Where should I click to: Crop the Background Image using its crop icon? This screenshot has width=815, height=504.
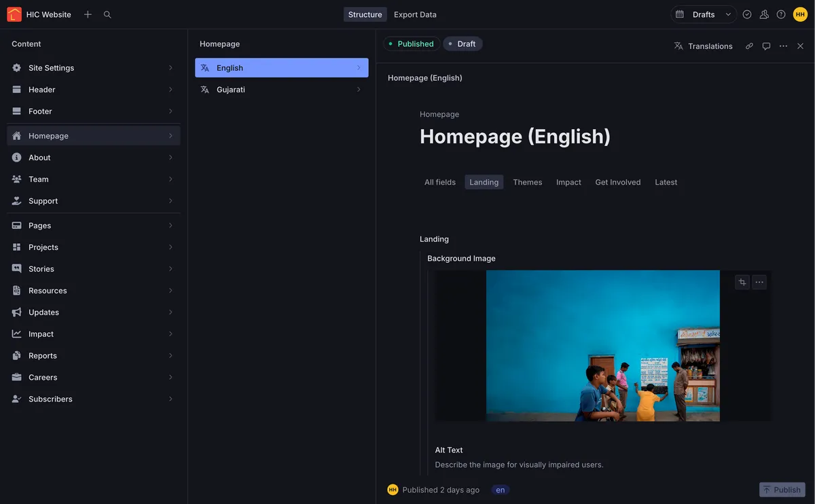tap(742, 281)
